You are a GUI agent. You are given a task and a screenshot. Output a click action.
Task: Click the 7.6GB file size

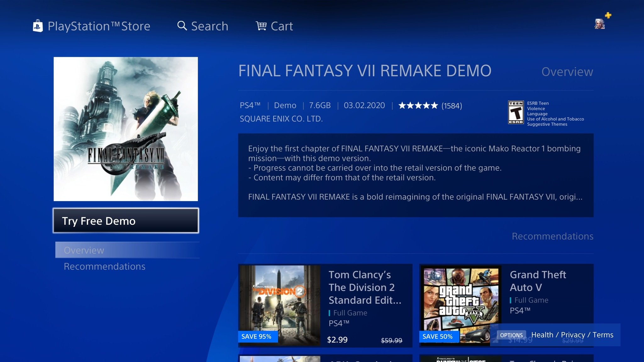tap(320, 105)
